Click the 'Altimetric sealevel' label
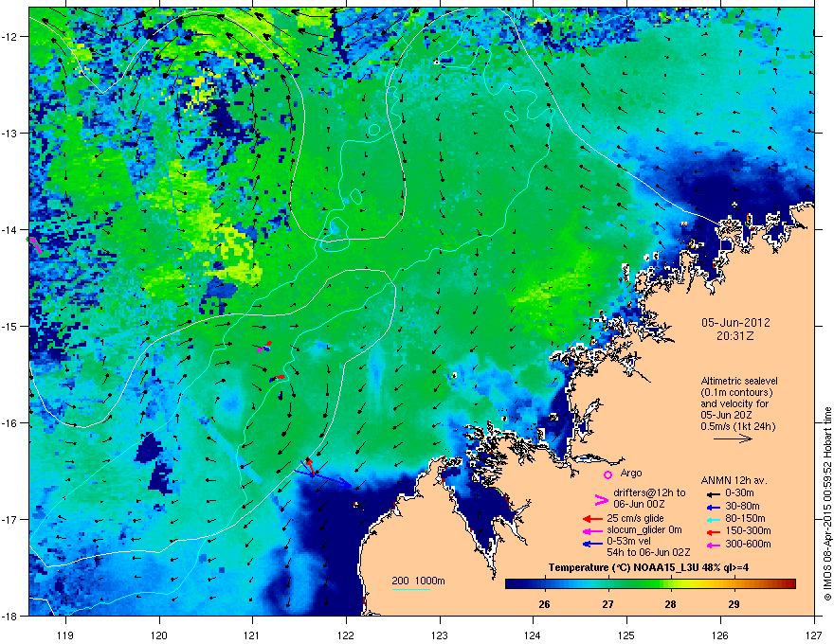The width and height of the screenshot is (834, 644). 739,381
